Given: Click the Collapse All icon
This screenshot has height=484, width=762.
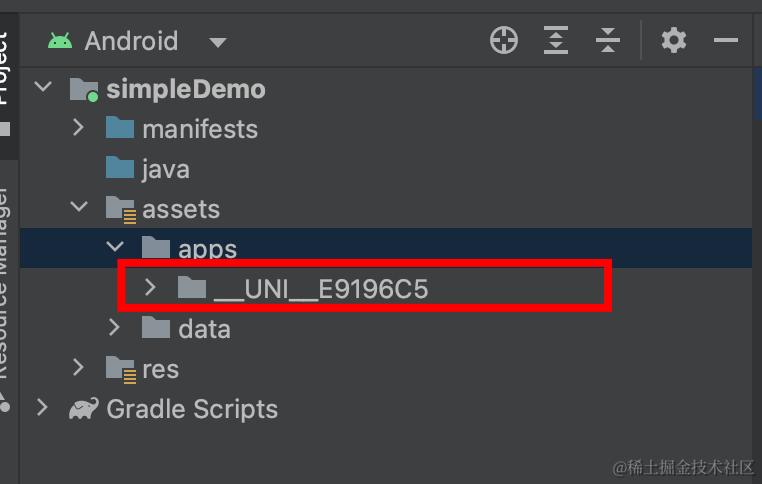Looking at the screenshot, I should point(608,41).
